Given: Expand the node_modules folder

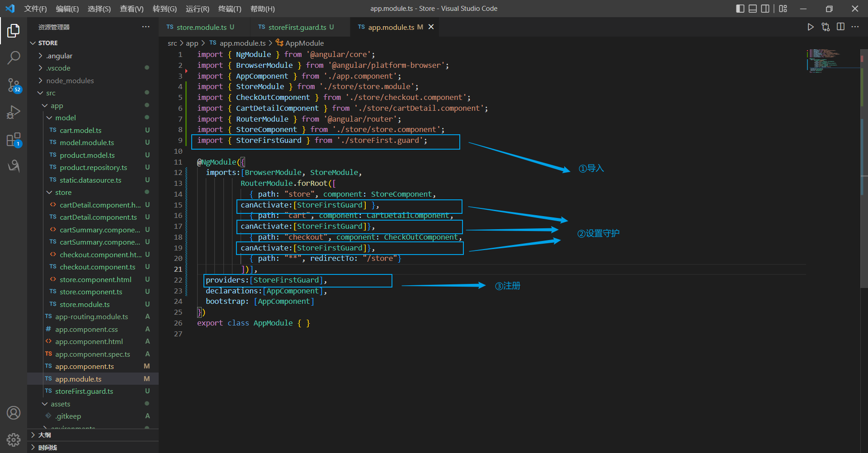Looking at the screenshot, I should point(70,80).
